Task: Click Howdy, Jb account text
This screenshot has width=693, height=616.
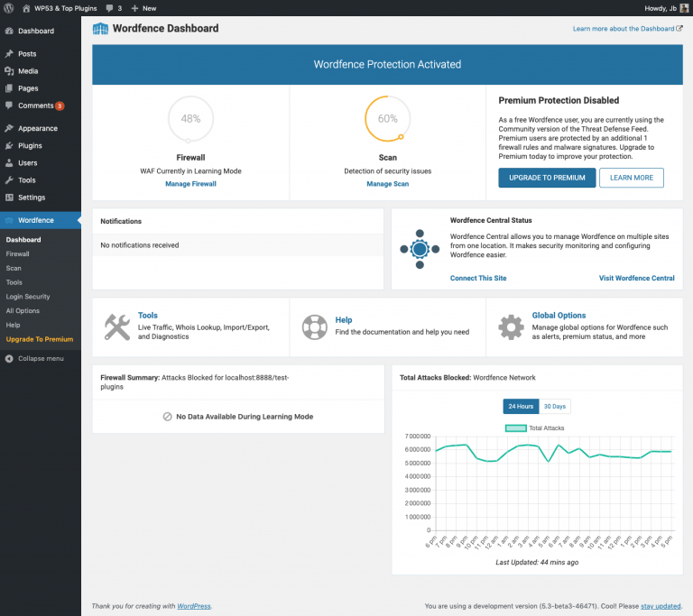Action: click(x=661, y=8)
